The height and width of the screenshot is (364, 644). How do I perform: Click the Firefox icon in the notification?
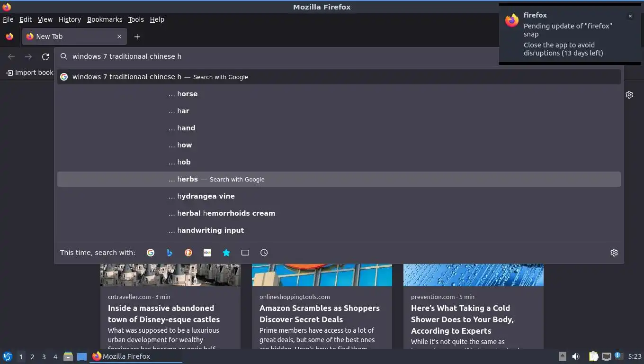512,20
